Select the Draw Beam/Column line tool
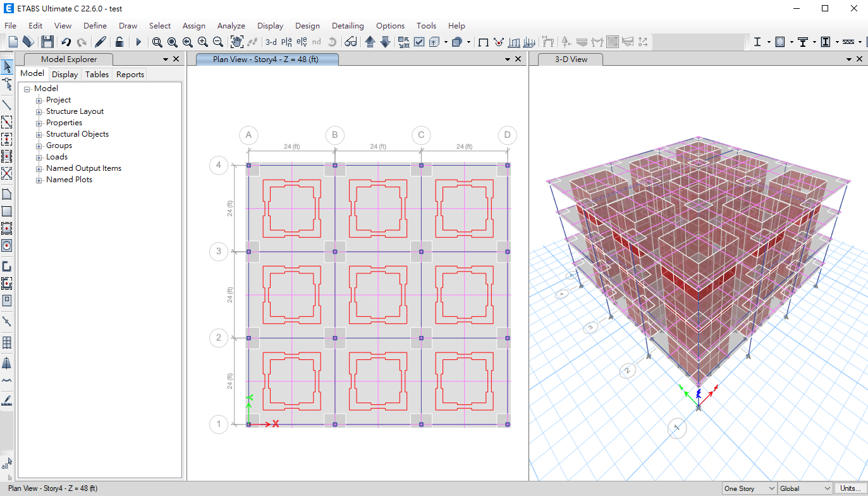Image resolution: width=868 pixels, height=496 pixels. [x=7, y=105]
